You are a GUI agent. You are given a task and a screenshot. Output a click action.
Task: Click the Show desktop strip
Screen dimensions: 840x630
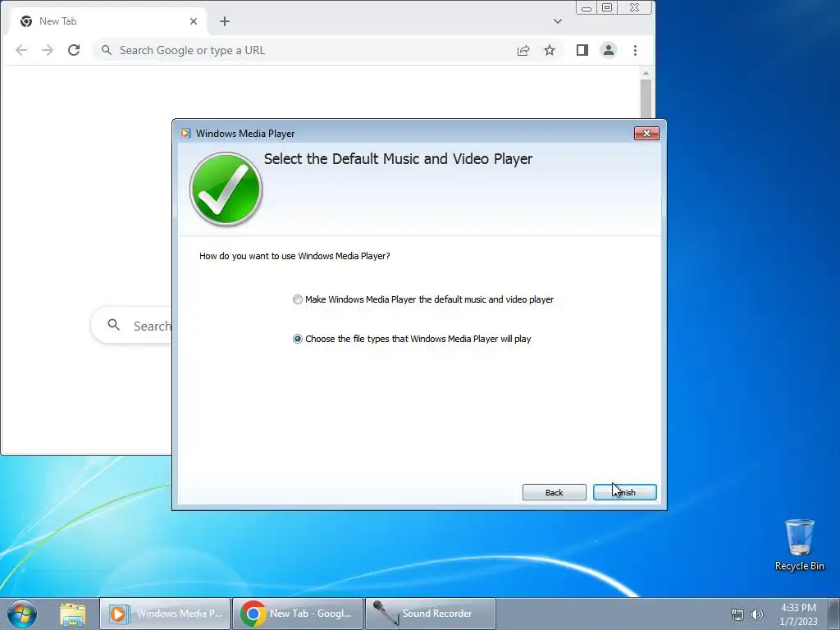tap(834, 614)
